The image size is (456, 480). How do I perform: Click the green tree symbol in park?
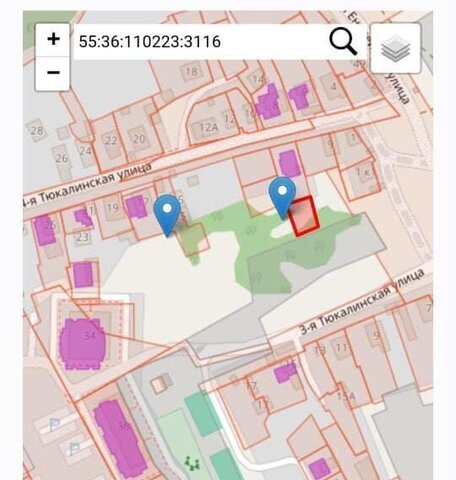(x=192, y=463)
